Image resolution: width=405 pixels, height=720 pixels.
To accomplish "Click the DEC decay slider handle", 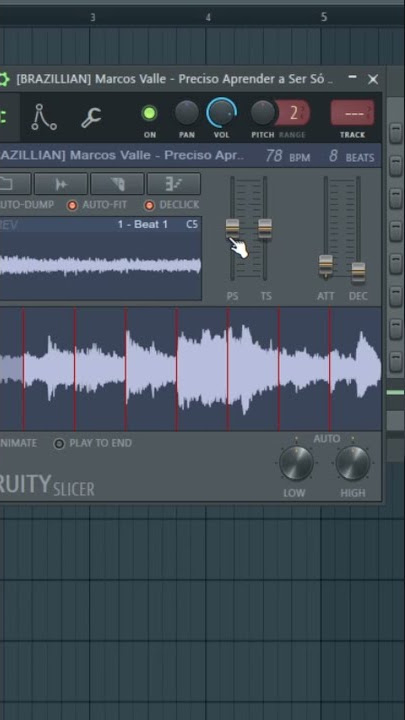I will click(x=358, y=272).
